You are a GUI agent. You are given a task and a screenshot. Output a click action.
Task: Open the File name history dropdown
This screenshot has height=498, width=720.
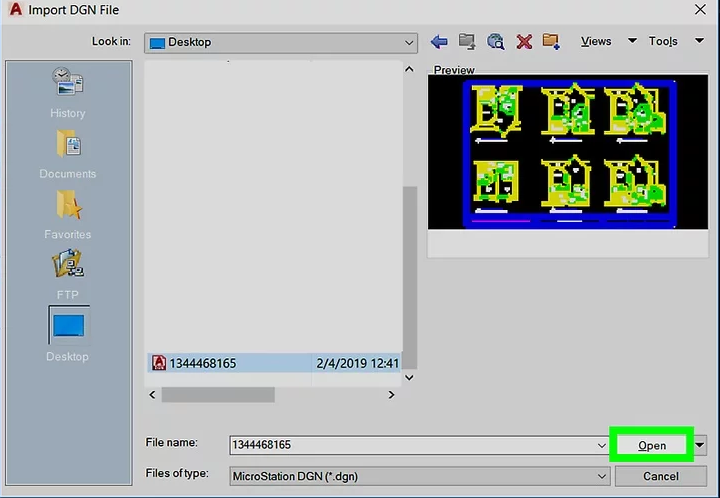tap(599, 444)
